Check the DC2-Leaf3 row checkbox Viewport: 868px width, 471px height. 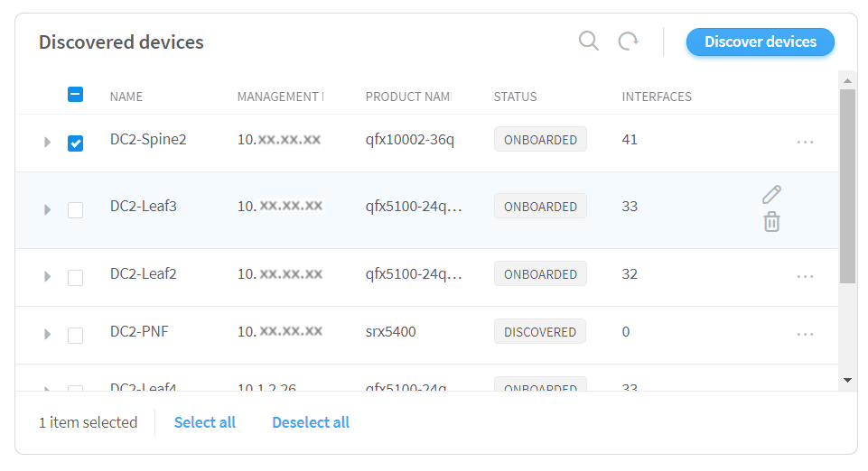tap(76, 209)
